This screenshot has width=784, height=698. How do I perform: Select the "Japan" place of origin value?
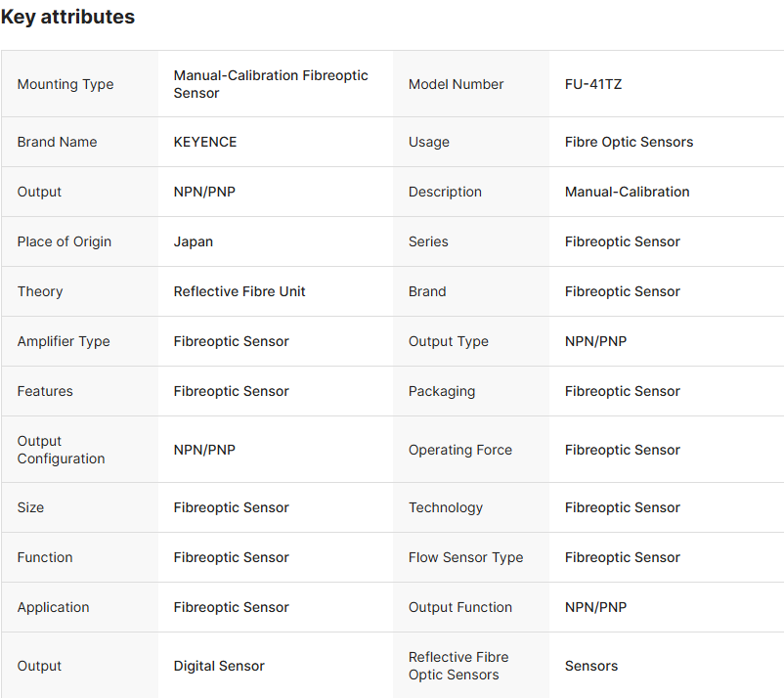[194, 241]
